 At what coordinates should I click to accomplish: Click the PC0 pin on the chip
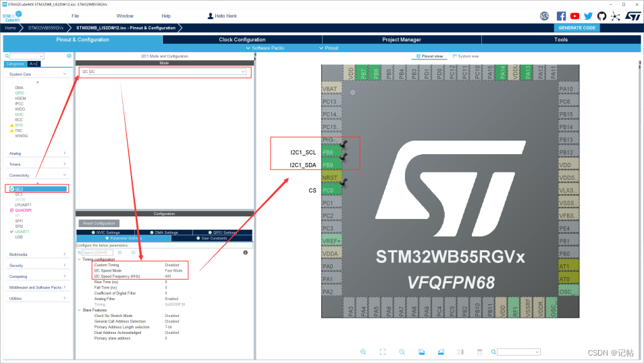pos(331,191)
